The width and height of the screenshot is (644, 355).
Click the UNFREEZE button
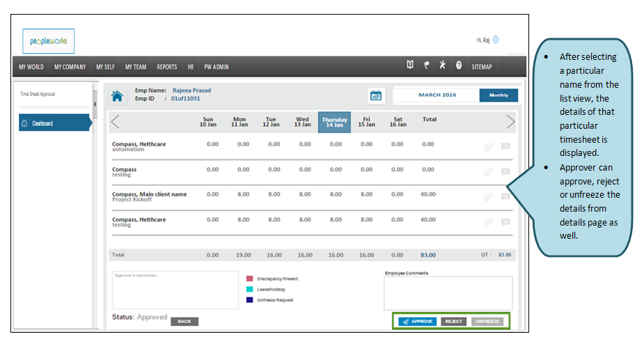point(487,322)
